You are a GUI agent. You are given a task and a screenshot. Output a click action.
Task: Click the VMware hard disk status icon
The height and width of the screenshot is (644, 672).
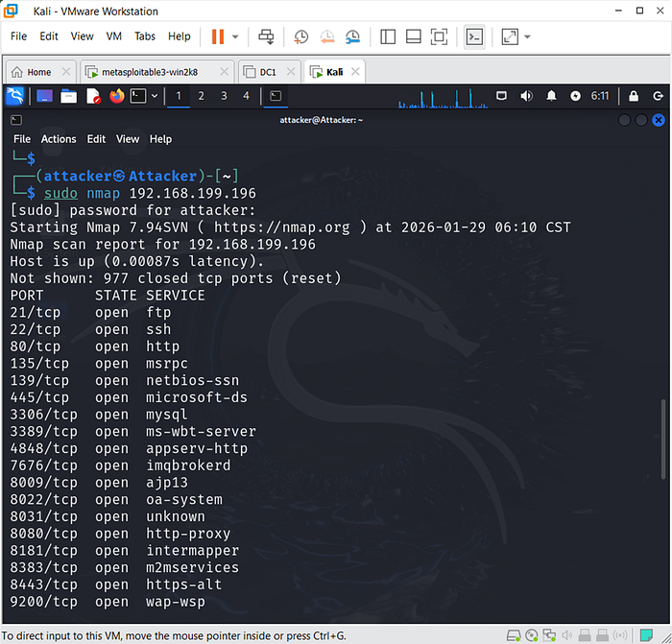514,635
